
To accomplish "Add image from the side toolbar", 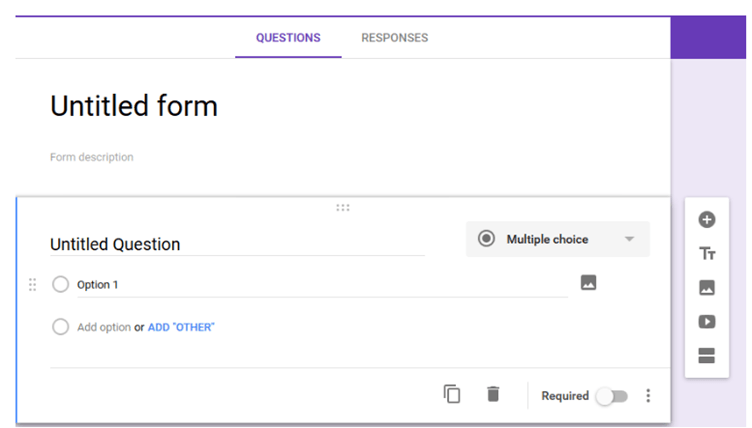I will (x=707, y=287).
